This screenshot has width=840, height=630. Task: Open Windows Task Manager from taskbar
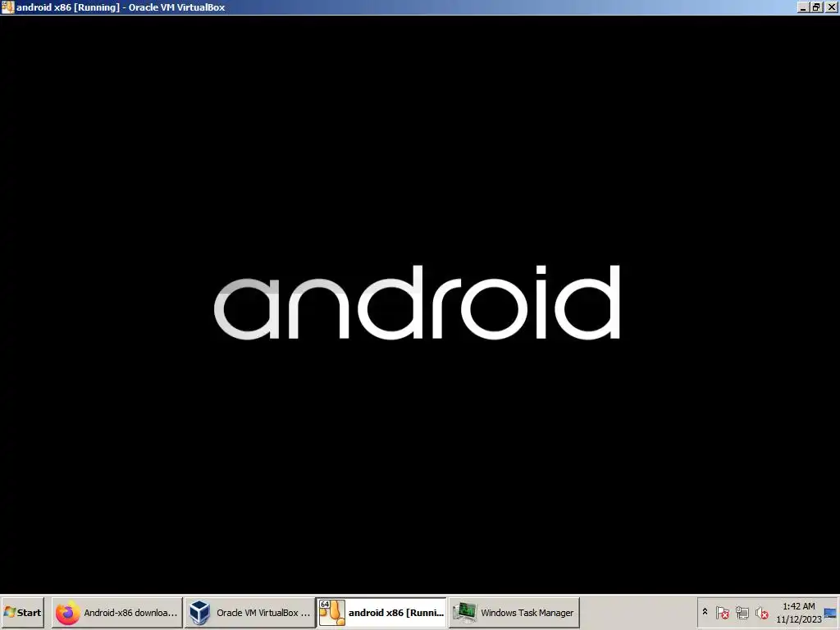(514, 613)
